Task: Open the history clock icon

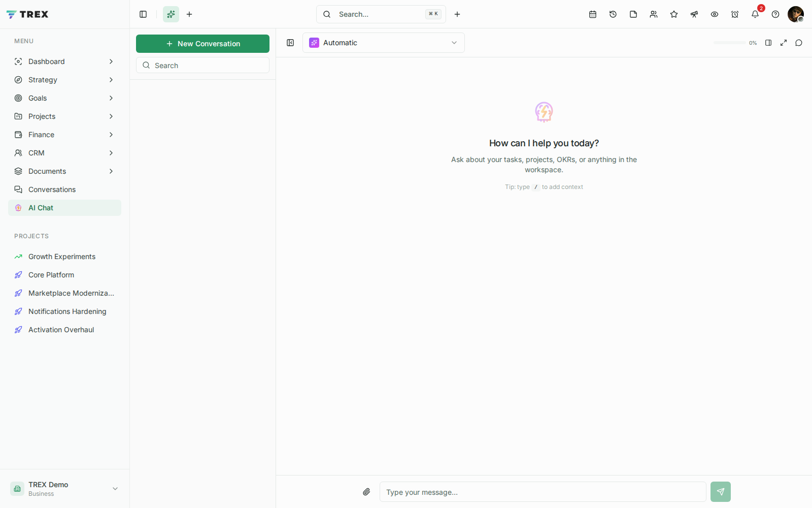Action: tap(613, 14)
